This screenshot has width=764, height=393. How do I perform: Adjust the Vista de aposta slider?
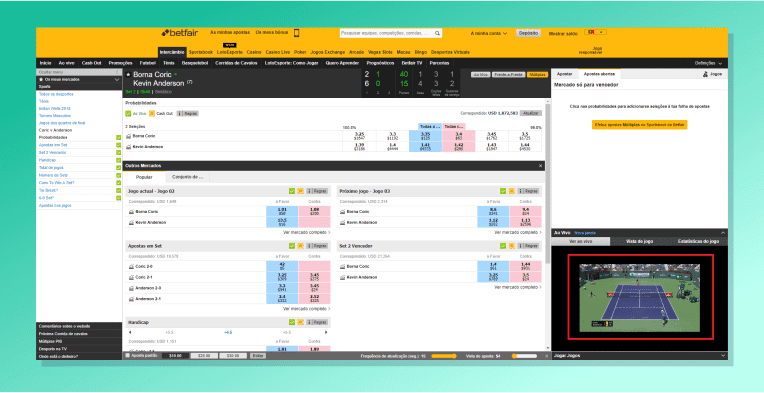click(x=524, y=356)
